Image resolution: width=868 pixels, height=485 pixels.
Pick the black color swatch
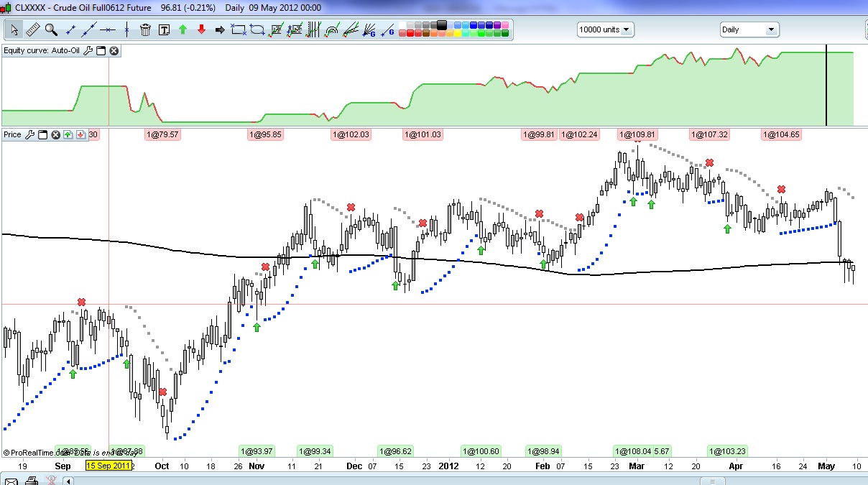tap(441, 25)
